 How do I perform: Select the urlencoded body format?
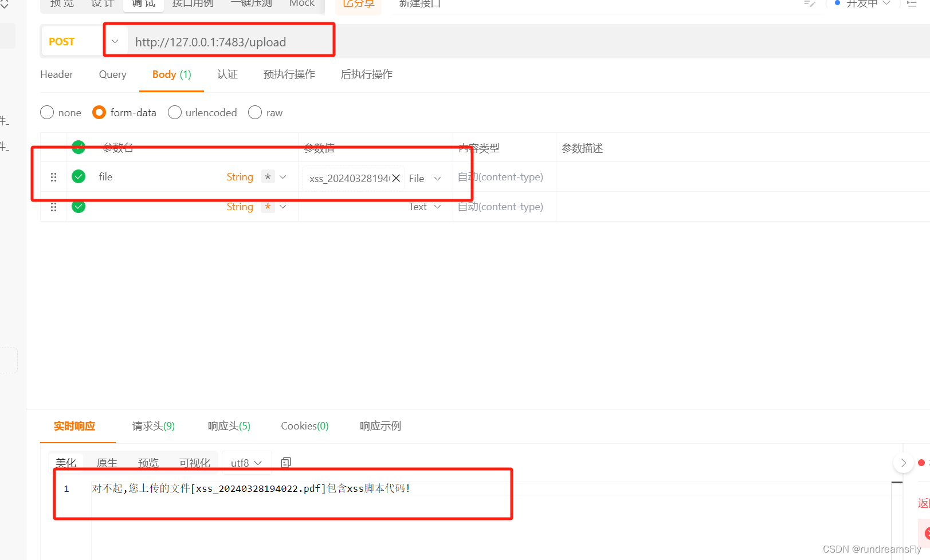174,112
